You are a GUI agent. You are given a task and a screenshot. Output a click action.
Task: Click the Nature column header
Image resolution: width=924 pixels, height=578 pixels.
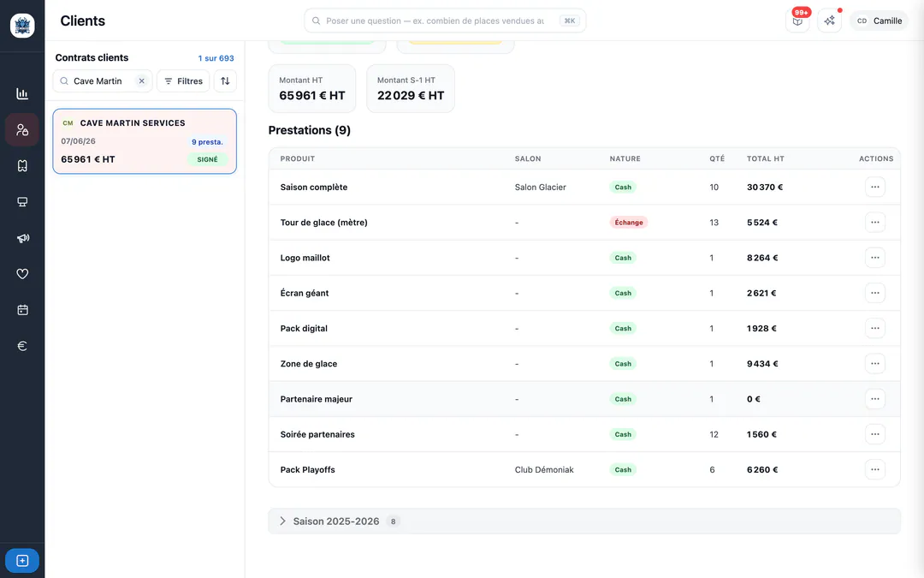pyautogui.click(x=625, y=158)
